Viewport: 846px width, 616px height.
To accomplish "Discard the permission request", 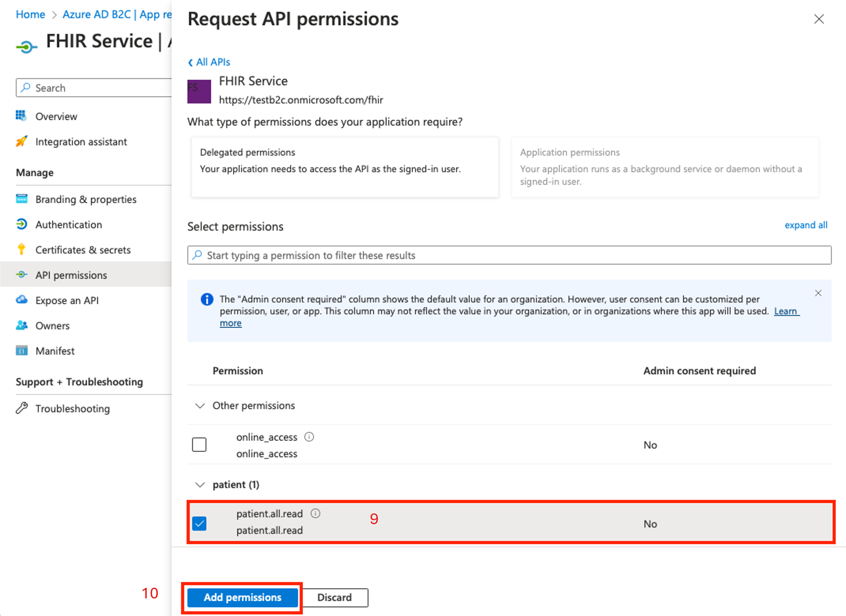I will coord(334,597).
